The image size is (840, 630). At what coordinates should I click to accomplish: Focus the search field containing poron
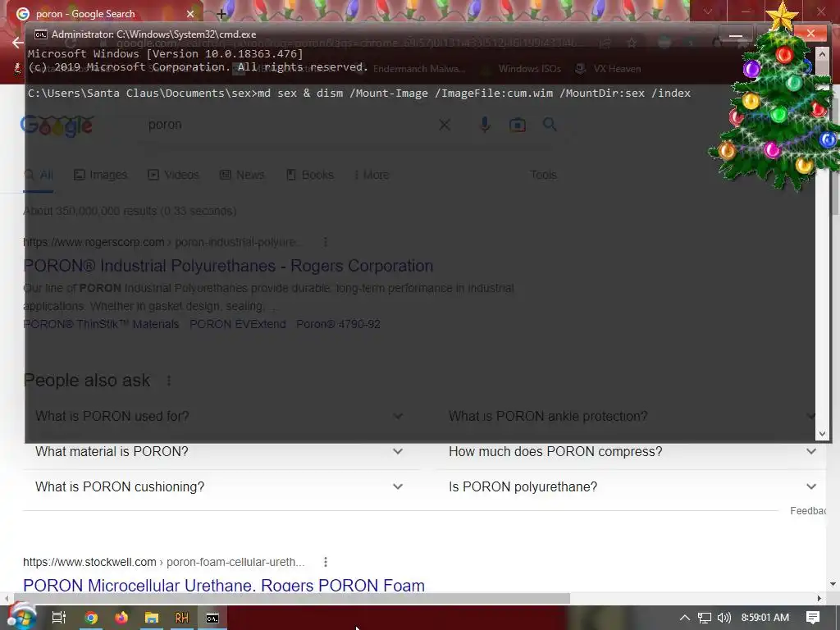point(290,125)
